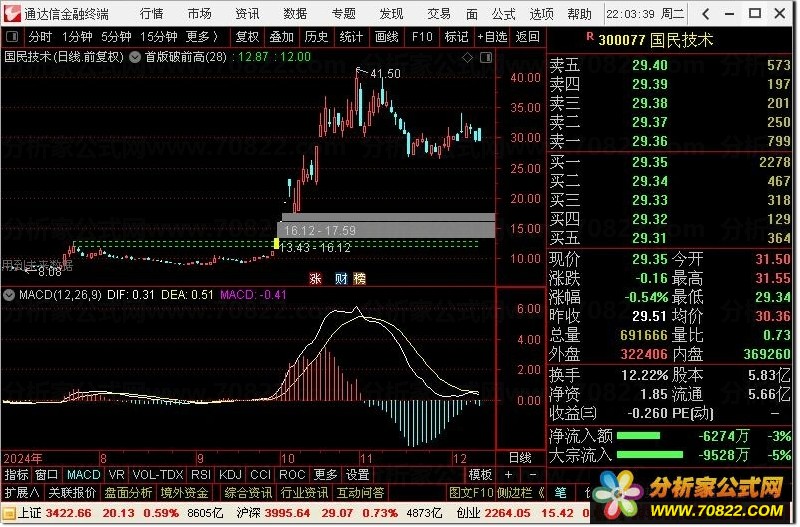Expand the 扩展 panel at bottom left
800x527 pixels.
(21, 493)
